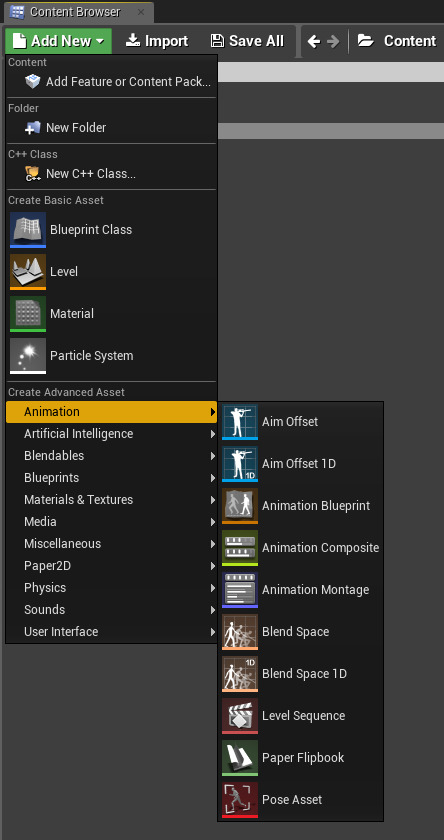Open the Physics submenu
This screenshot has width=444, height=840.
tap(111, 588)
